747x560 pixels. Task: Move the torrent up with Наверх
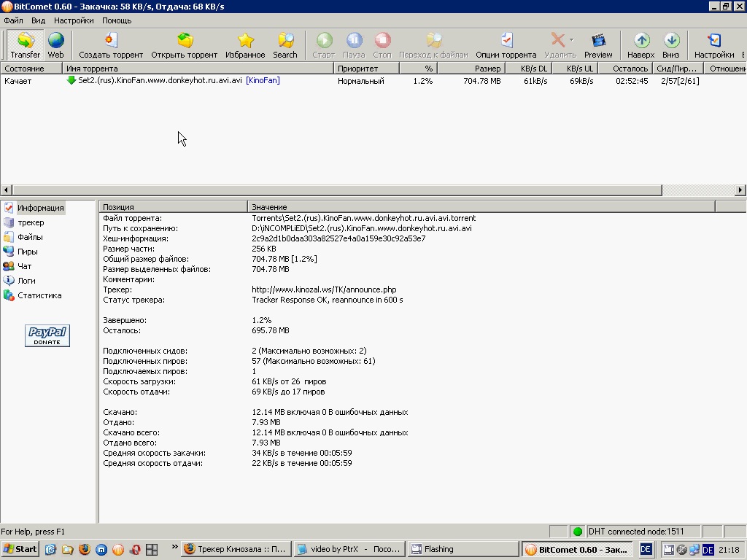[640, 45]
